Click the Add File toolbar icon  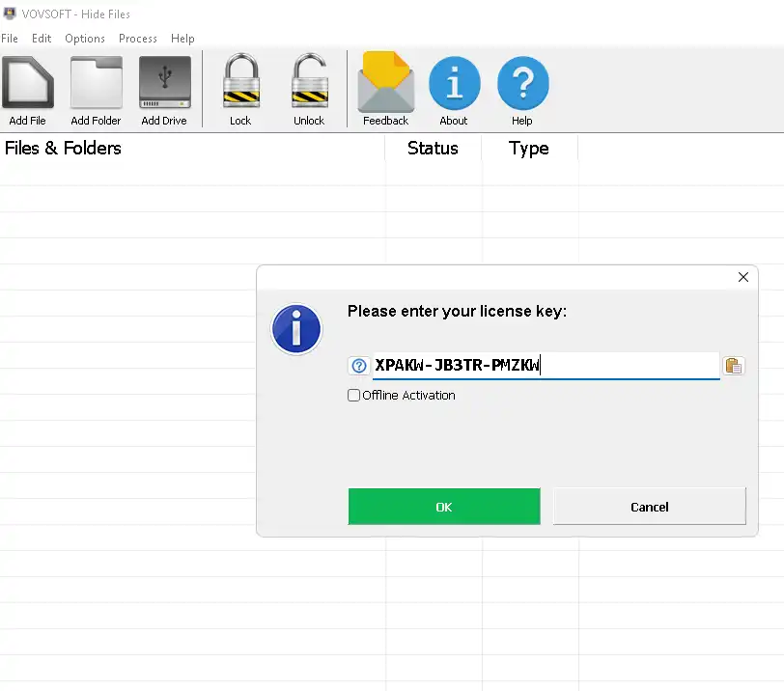click(x=27, y=84)
